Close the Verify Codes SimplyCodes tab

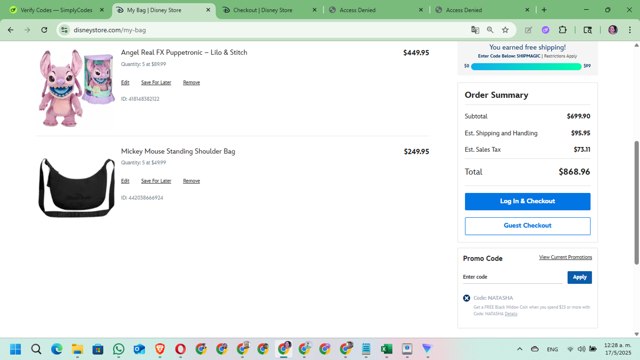click(102, 10)
